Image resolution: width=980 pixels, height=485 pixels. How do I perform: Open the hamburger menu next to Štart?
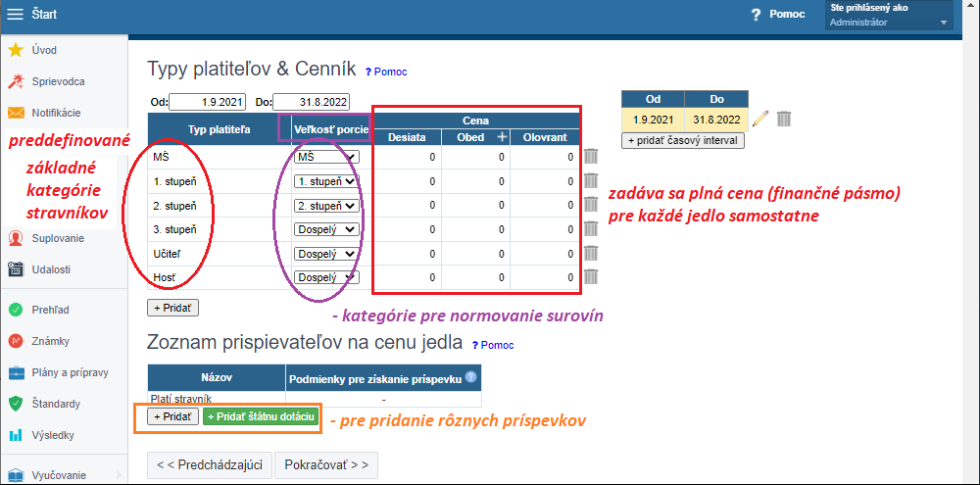15,14
